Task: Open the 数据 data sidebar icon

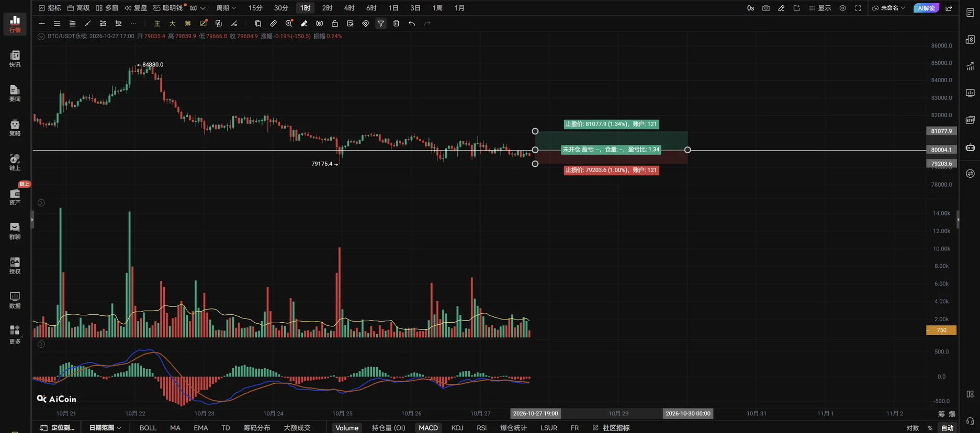Action: [15, 300]
